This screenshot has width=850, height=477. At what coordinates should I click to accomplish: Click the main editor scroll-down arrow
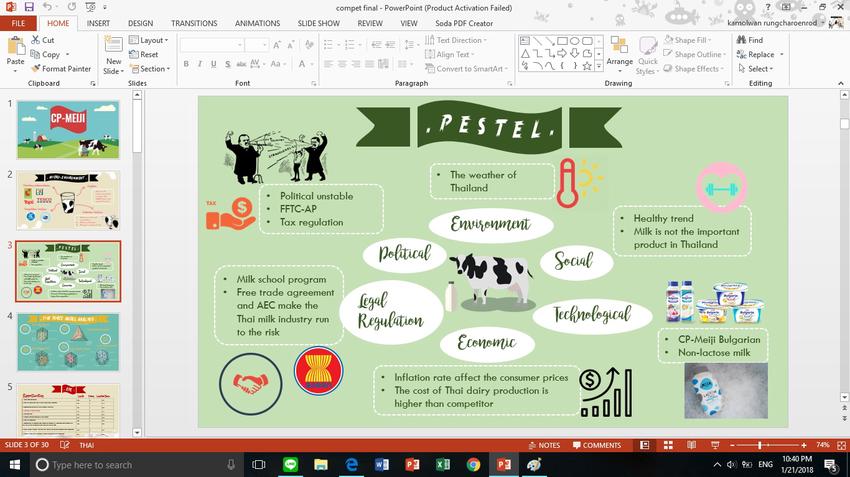coord(844,397)
